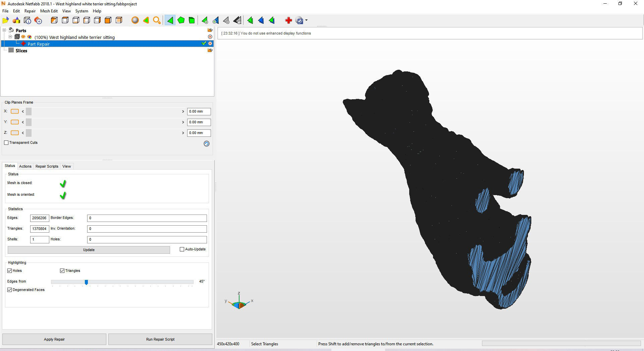Open dropdown arrow beside sphere display icon

(306, 20)
